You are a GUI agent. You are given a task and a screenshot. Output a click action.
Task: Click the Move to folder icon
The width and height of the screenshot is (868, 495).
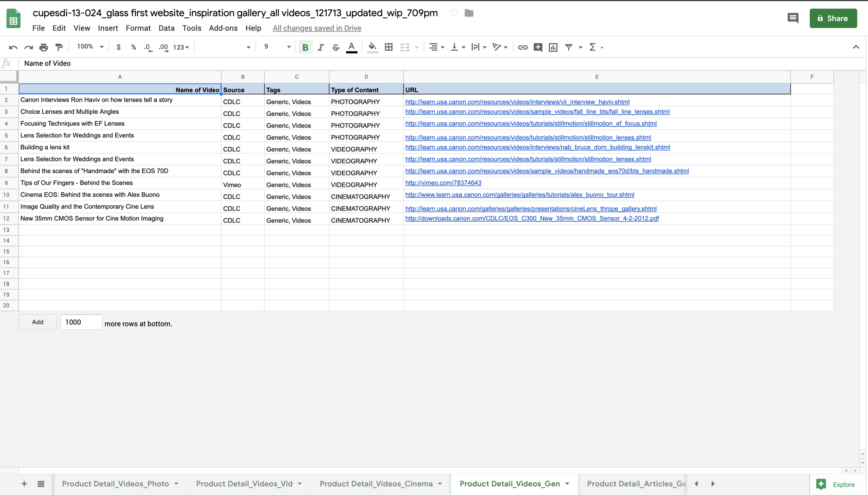[469, 13]
